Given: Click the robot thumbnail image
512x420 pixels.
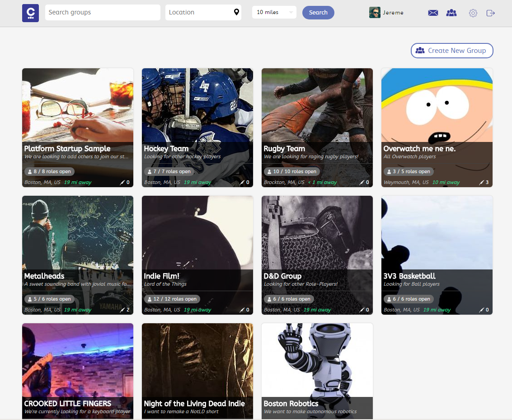Looking at the screenshot, I should (317, 360).
